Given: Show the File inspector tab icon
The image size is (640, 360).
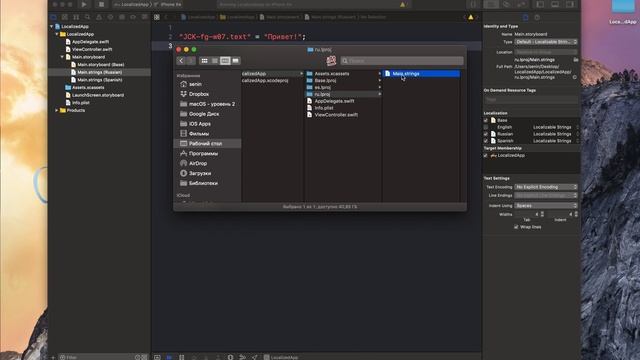Looking at the screenshot, I should click(525, 17).
